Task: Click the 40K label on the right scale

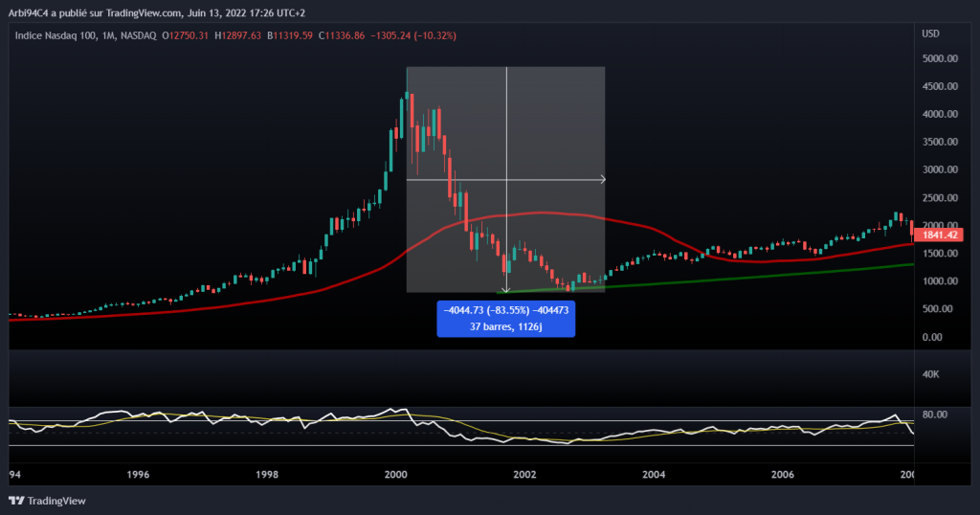Action: point(929,374)
